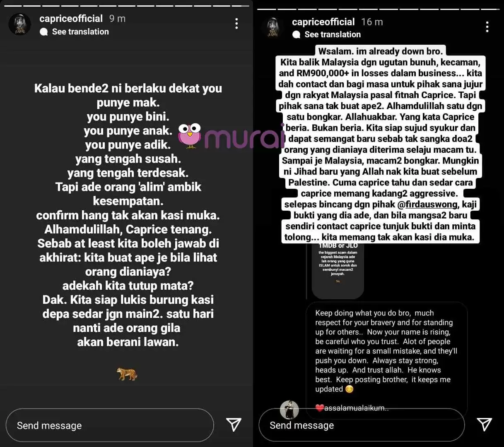Open capriceofficial username on the right story
The image size is (504, 447).
click(x=323, y=22)
